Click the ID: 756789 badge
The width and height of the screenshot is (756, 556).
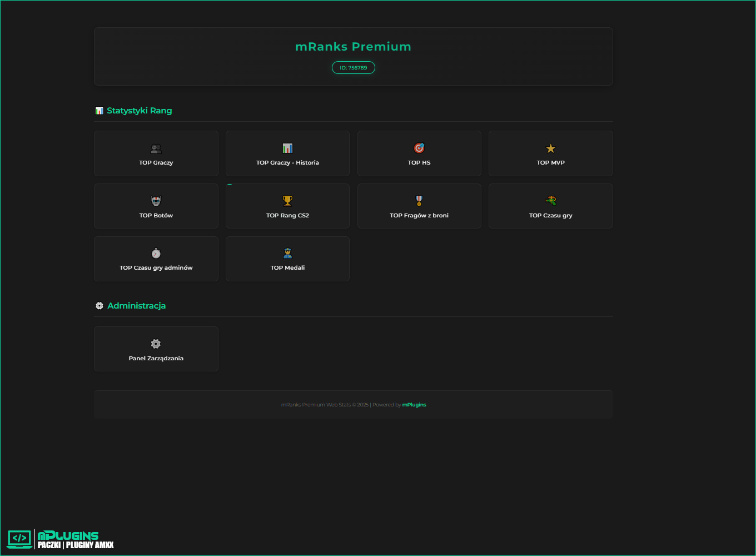[354, 68]
